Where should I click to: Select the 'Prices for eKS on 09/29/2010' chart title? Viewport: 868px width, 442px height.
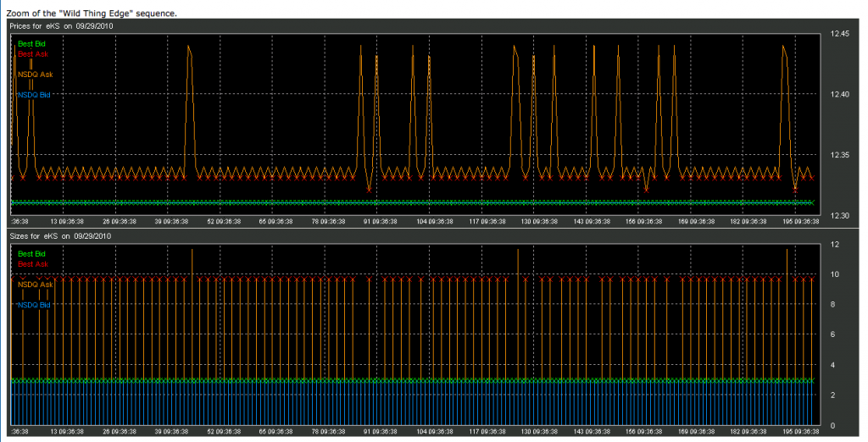click(63, 26)
